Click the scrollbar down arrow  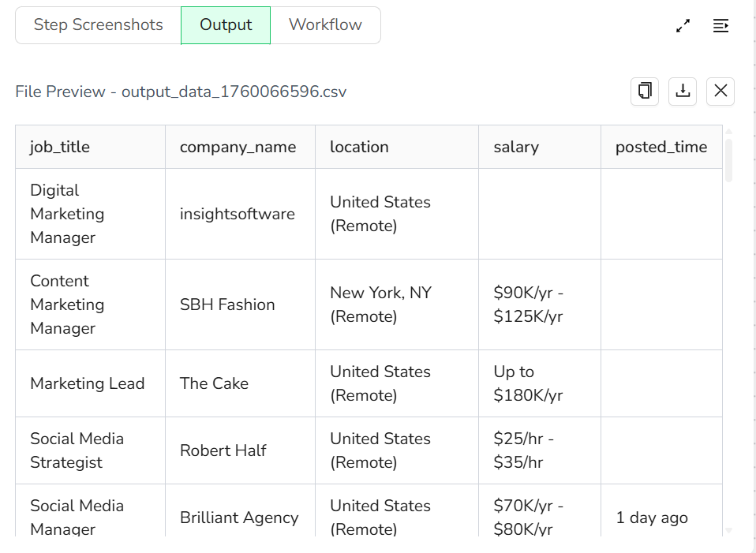[728, 530]
